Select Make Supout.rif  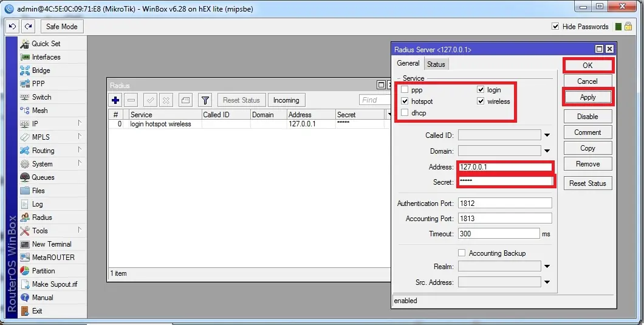tap(55, 284)
